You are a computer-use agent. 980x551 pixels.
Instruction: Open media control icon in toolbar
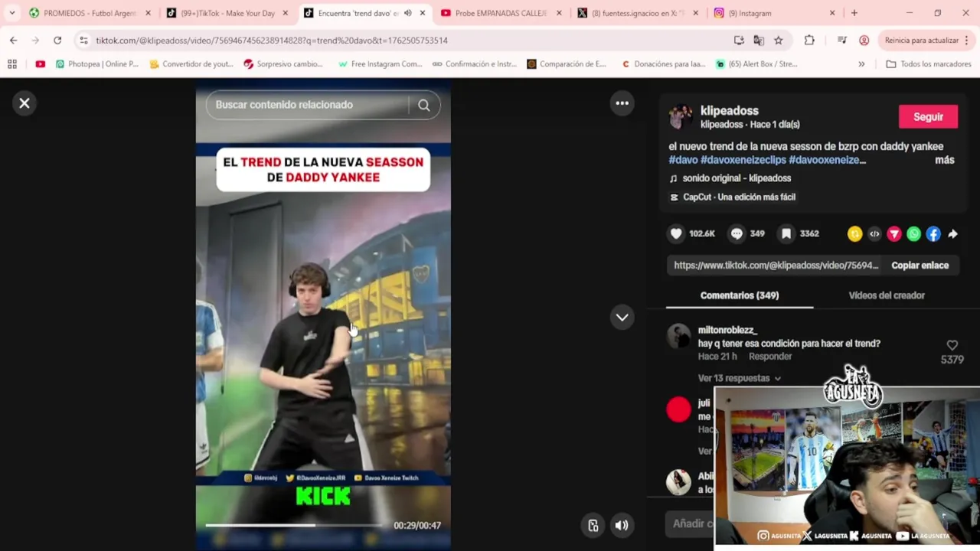click(842, 40)
